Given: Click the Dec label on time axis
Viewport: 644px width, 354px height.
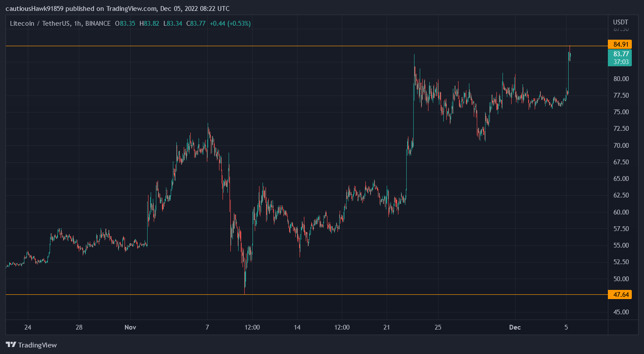Looking at the screenshot, I should 515,327.
